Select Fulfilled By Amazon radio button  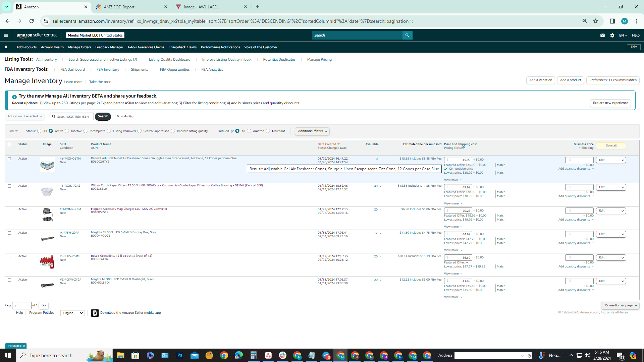(x=249, y=131)
